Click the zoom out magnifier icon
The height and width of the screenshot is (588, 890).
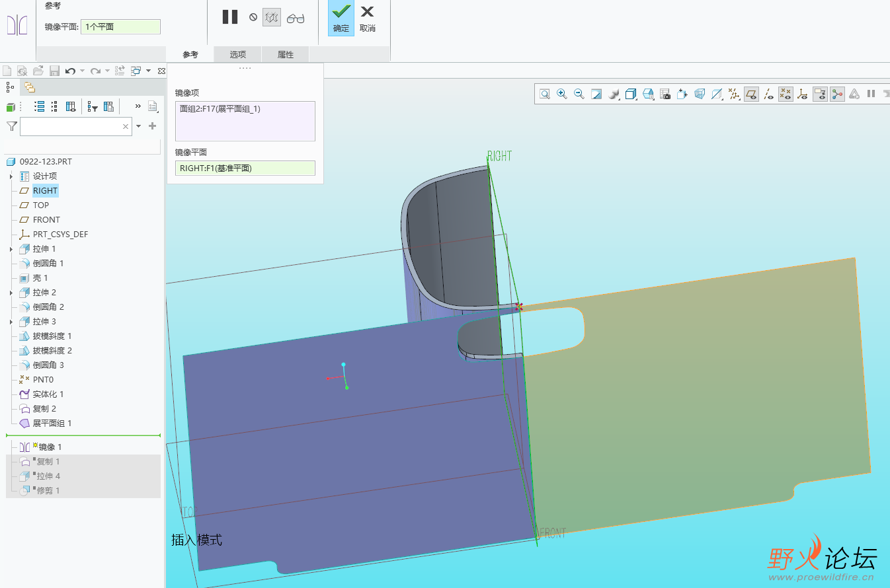tap(579, 94)
